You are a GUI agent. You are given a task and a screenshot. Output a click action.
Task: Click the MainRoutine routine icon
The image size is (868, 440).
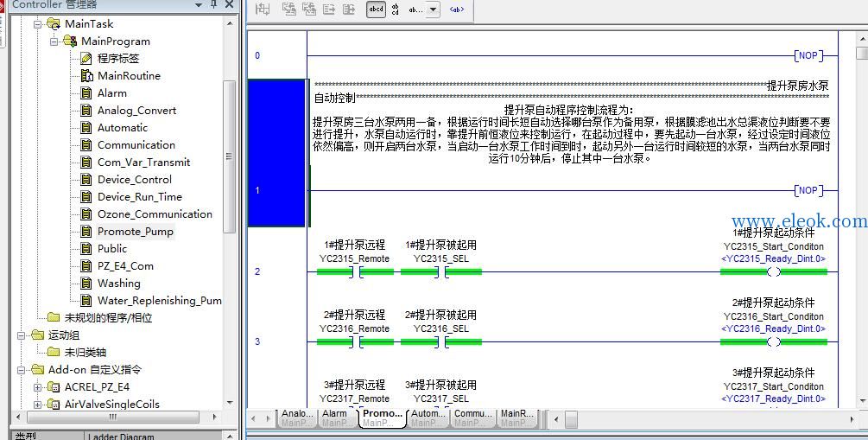pos(86,75)
